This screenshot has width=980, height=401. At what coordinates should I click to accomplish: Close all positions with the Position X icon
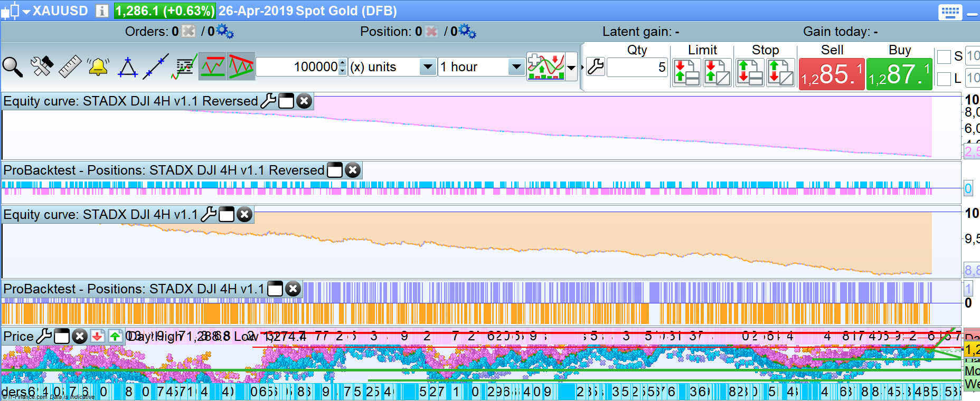click(431, 32)
